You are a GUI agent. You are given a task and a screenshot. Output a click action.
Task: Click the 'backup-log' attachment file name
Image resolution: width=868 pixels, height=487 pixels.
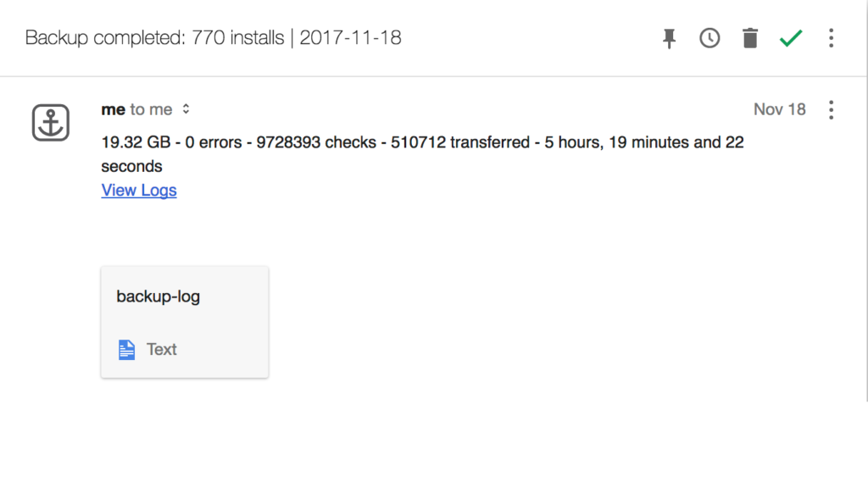(x=159, y=296)
